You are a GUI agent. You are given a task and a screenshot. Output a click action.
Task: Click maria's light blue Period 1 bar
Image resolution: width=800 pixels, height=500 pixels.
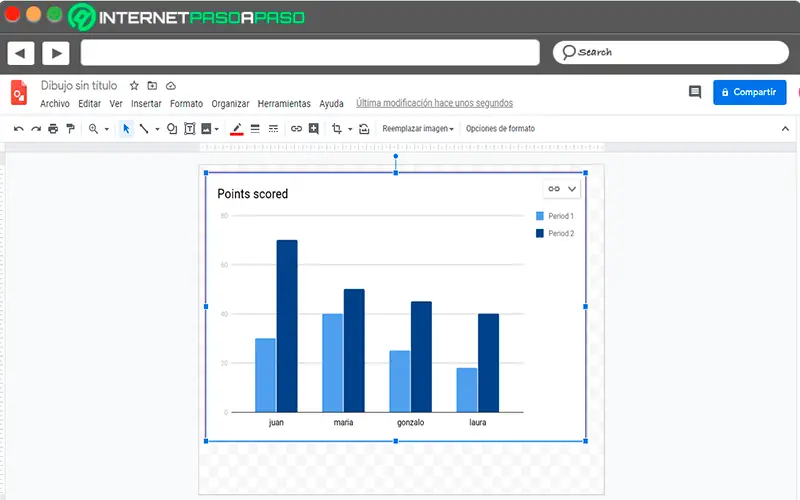[333, 363]
